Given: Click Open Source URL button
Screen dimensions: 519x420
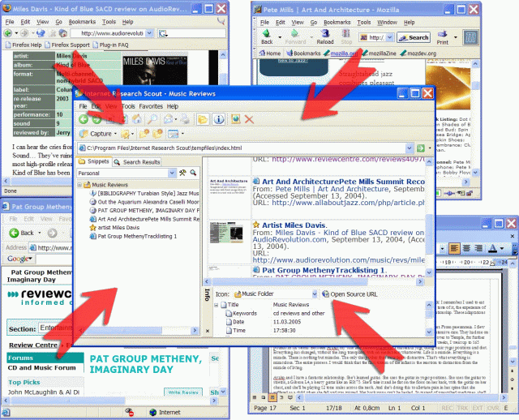Looking at the screenshot, I should (x=350, y=294).
